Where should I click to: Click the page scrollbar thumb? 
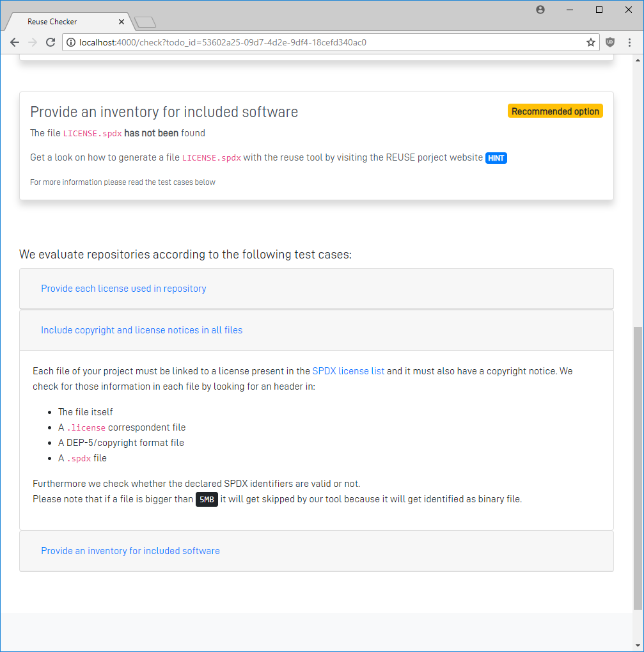[638, 468]
